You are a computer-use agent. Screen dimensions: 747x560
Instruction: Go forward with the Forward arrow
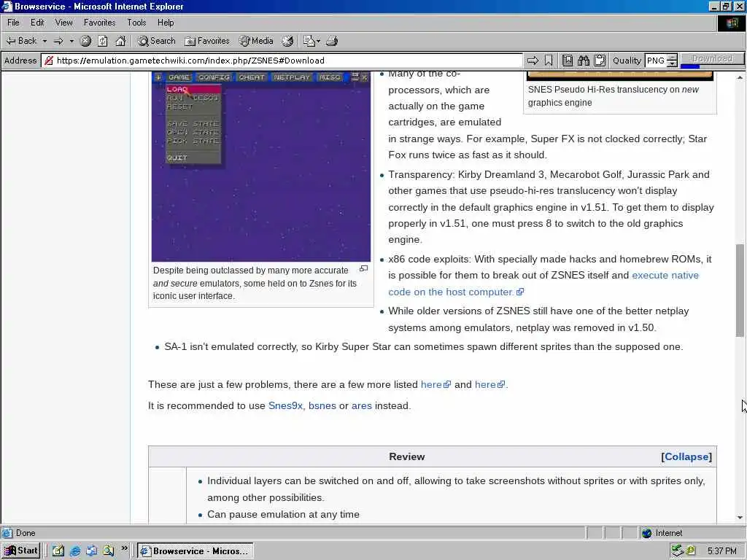[58, 41]
